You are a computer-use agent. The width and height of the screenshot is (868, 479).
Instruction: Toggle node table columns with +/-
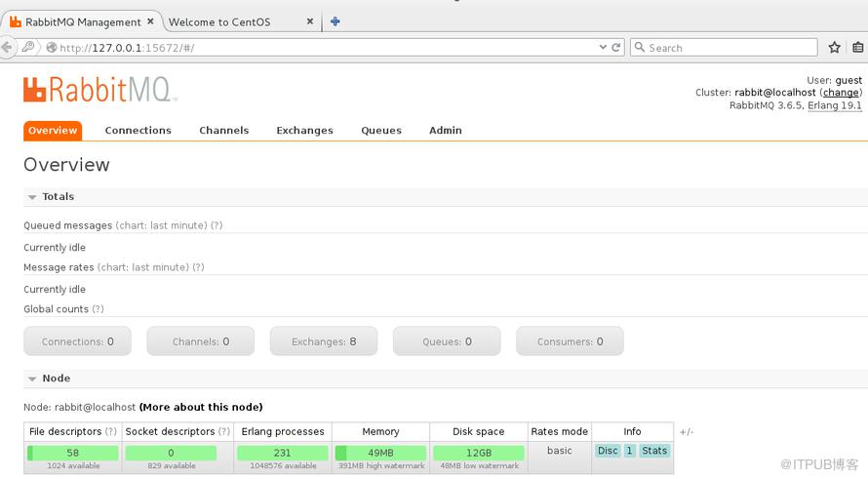pos(687,432)
